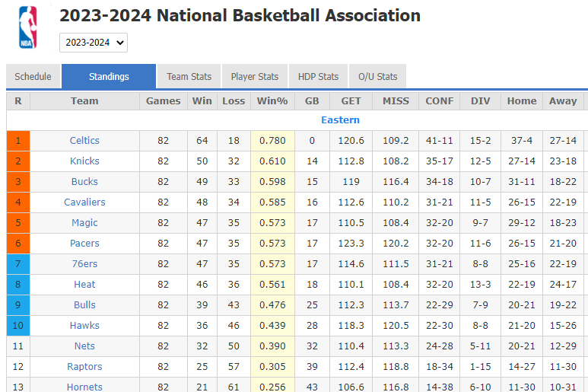The width and height of the screenshot is (588, 392).
Task: Click the orange rank 1 badge
Action: 18,141
